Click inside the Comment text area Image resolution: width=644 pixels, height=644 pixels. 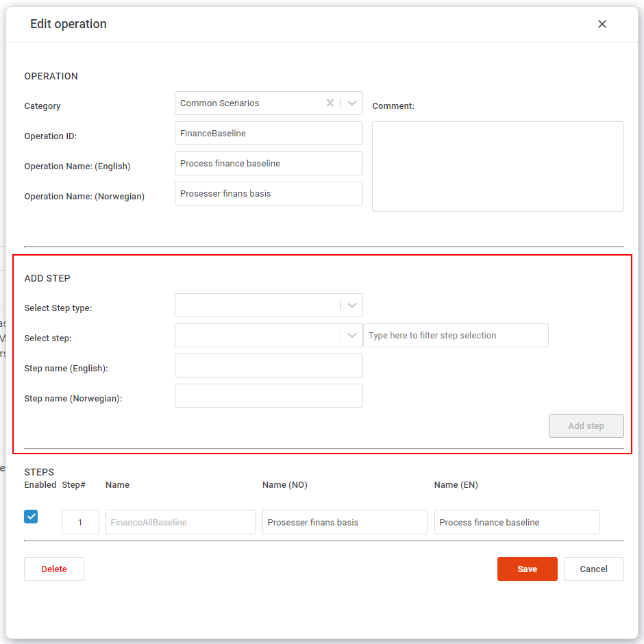(497, 166)
